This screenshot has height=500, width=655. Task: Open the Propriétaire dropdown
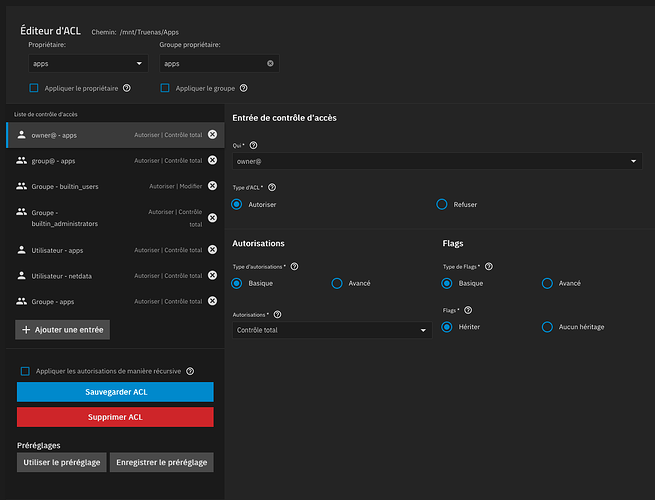(88, 63)
